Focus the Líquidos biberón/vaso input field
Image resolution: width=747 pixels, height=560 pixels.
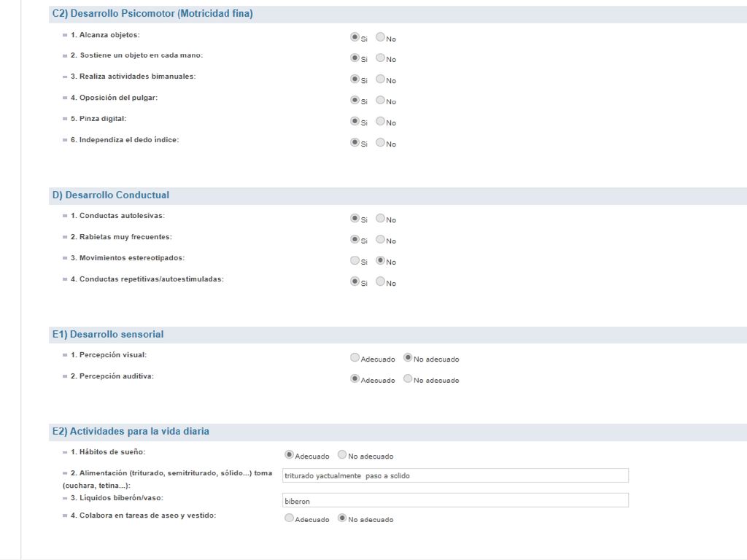[x=455, y=500]
